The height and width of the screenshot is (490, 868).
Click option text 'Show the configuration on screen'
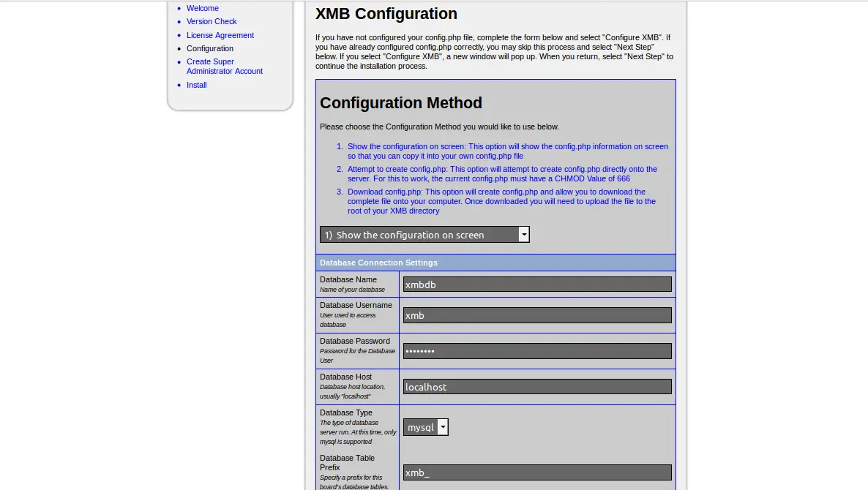508,151
